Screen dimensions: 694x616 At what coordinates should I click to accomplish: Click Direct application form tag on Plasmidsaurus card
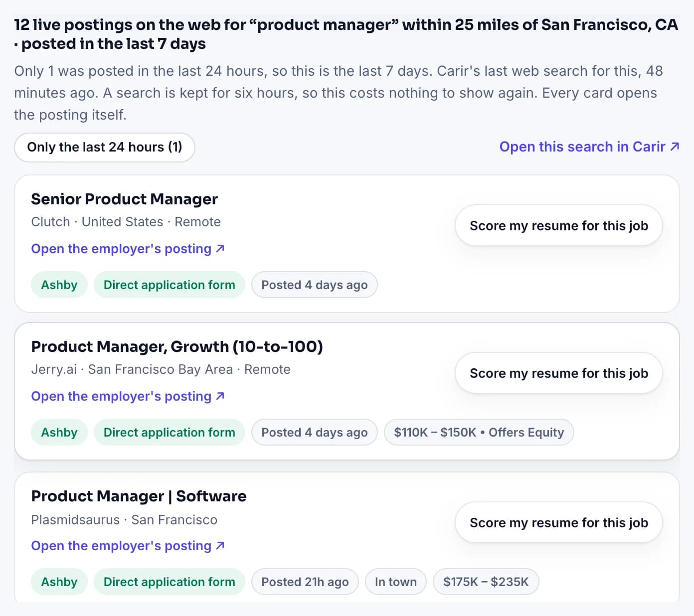tap(170, 582)
